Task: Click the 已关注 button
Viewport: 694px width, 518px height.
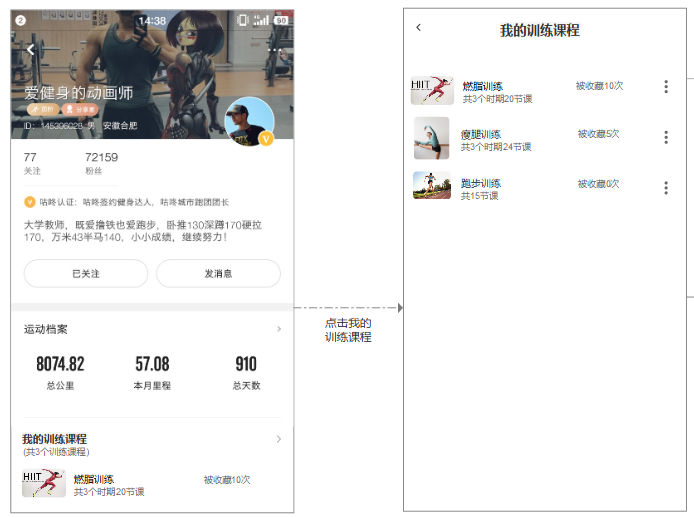Action: pos(86,274)
